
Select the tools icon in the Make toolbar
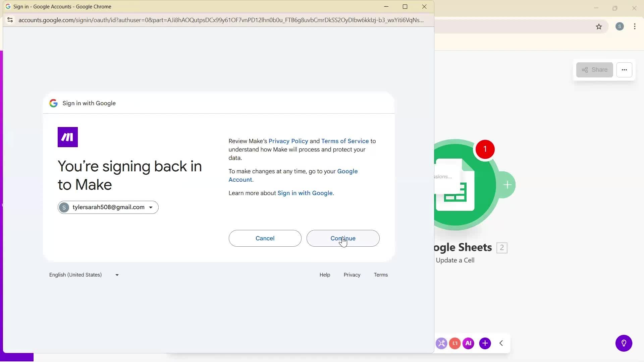[x=441, y=343]
